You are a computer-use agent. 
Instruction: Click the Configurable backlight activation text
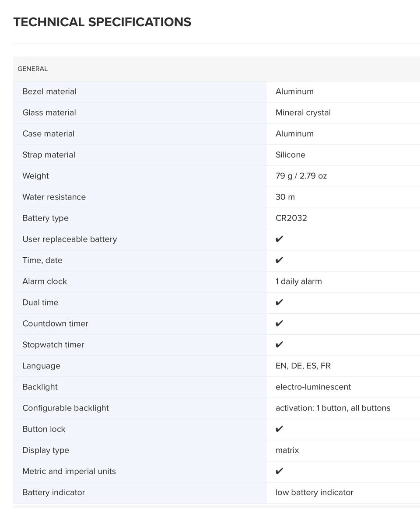coord(333,408)
